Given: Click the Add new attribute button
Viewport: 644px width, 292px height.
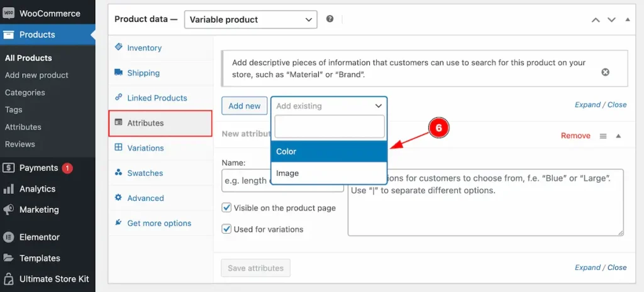Looking at the screenshot, I should 245,105.
